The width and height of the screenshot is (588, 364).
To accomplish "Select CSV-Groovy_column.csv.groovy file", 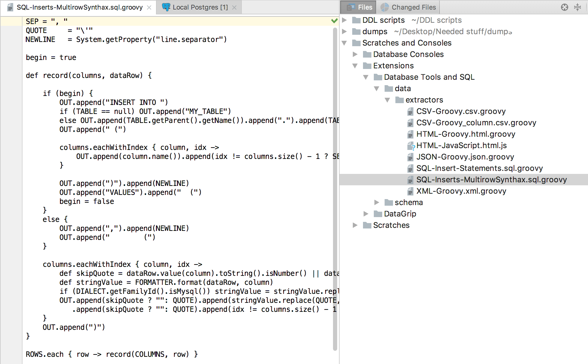I will point(476,123).
